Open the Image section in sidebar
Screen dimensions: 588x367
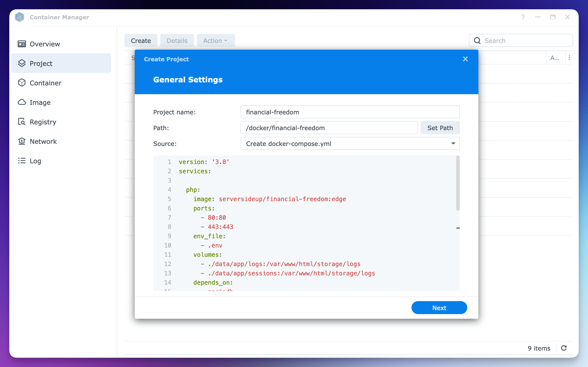(40, 102)
